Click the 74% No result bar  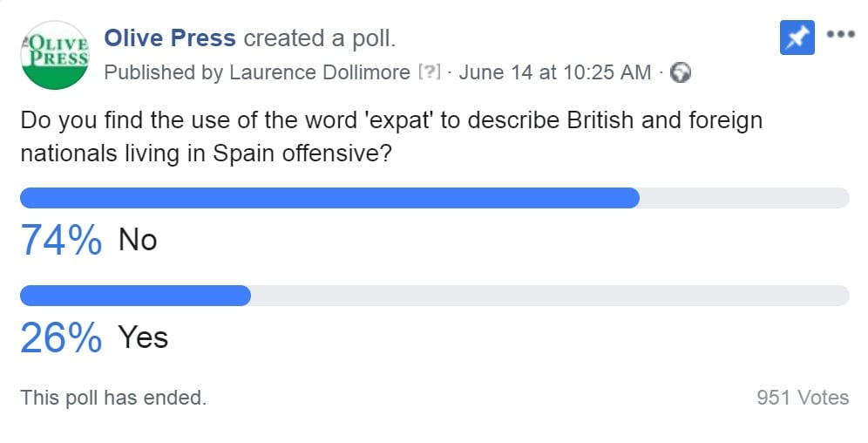pyautogui.click(x=435, y=198)
